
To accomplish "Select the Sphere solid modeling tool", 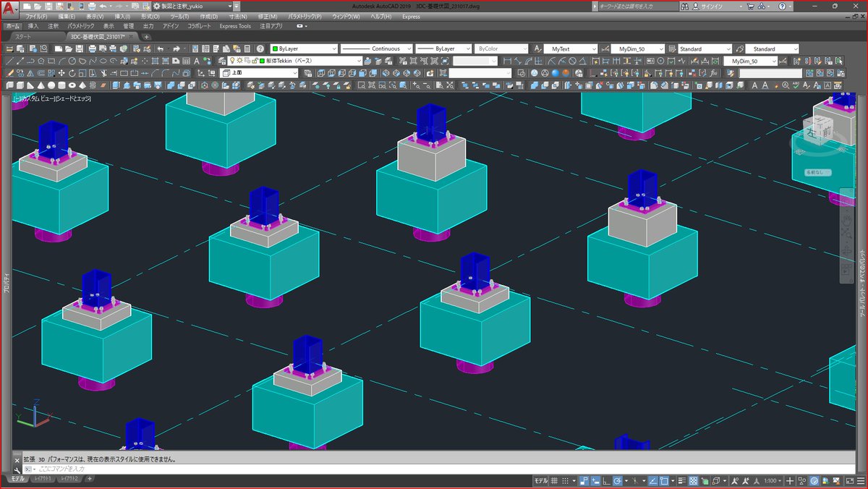I will pos(51,84).
